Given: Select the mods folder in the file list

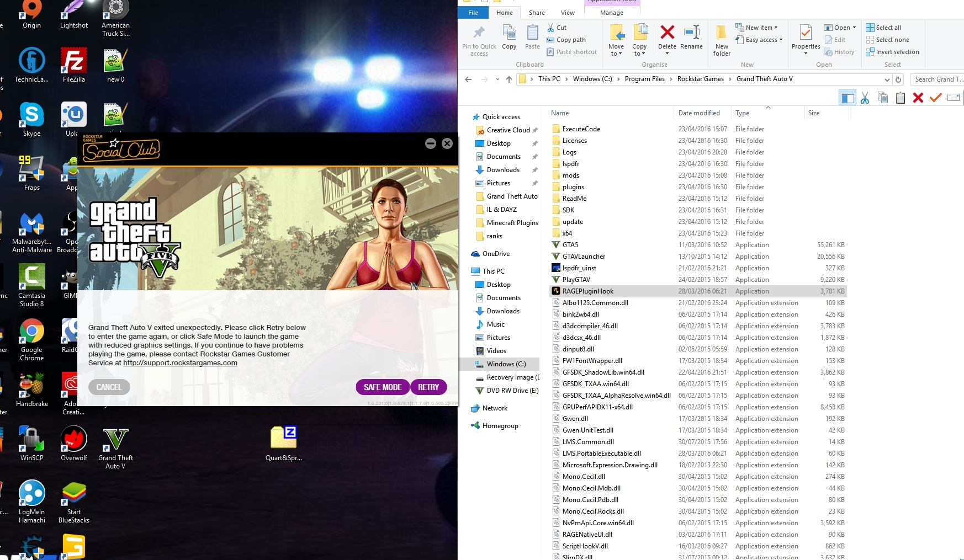Looking at the screenshot, I should (x=571, y=175).
